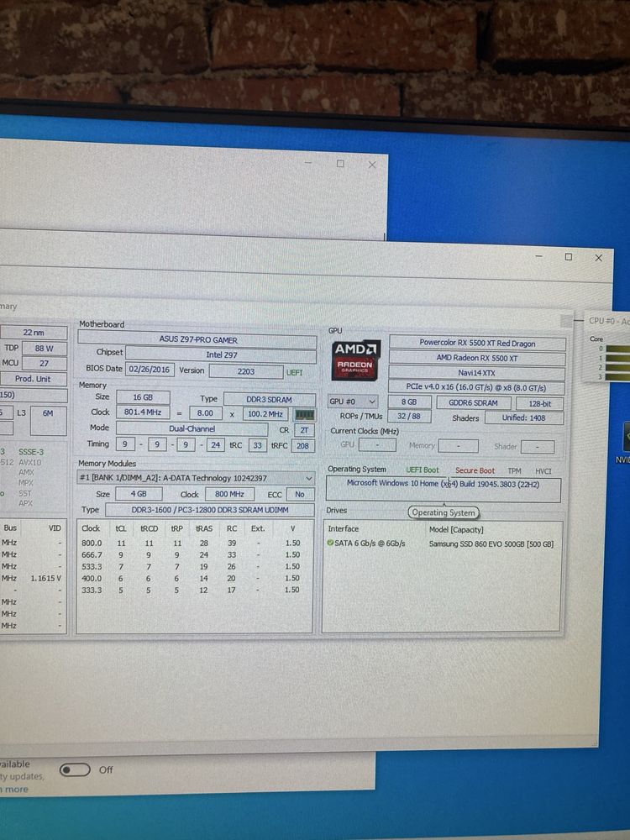
Task: Select the 800.0 clock row in timings table
Action: [193, 543]
